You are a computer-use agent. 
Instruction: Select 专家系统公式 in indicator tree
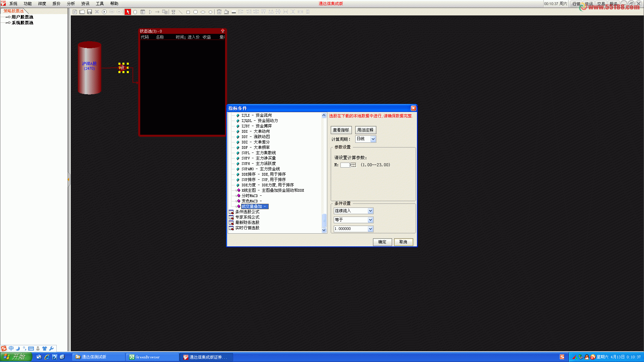(x=247, y=217)
